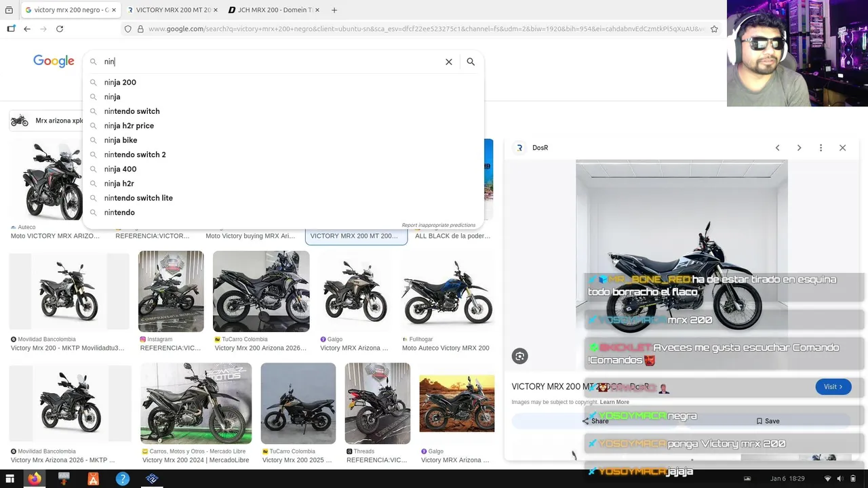
Task: Open the Mercado Libre Victory Mrx 200 2024 thumbnail
Action: coord(196,403)
